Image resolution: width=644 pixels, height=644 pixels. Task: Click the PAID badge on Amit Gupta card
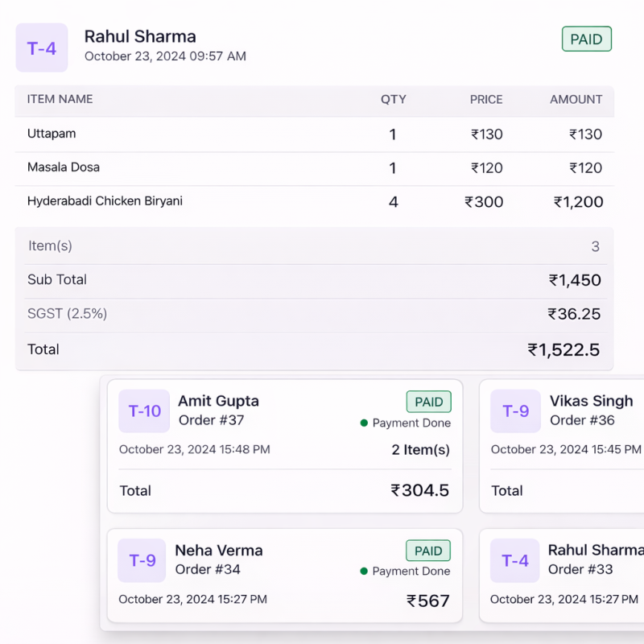pyautogui.click(x=429, y=402)
